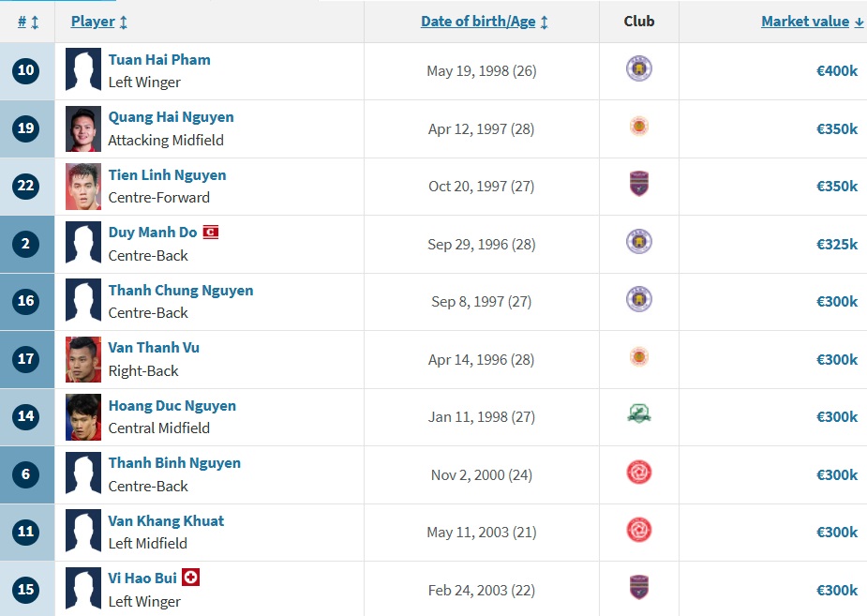This screenshot has height=616, width=867.
Task: Click Thanh Binh Nguyen's red club crest
Action: tap(638, 473)
